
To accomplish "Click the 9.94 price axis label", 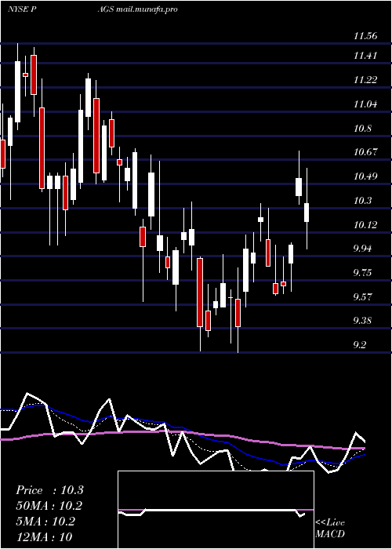I will (362, 249).
